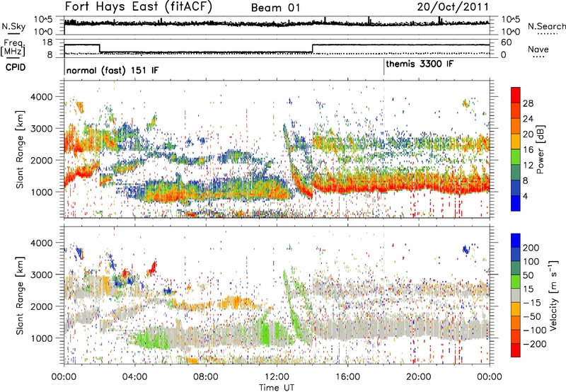The width and height of the screenshot is (566, 392).
Task: Click the "4" power colorbar tick label
Action: click(525, 196)
